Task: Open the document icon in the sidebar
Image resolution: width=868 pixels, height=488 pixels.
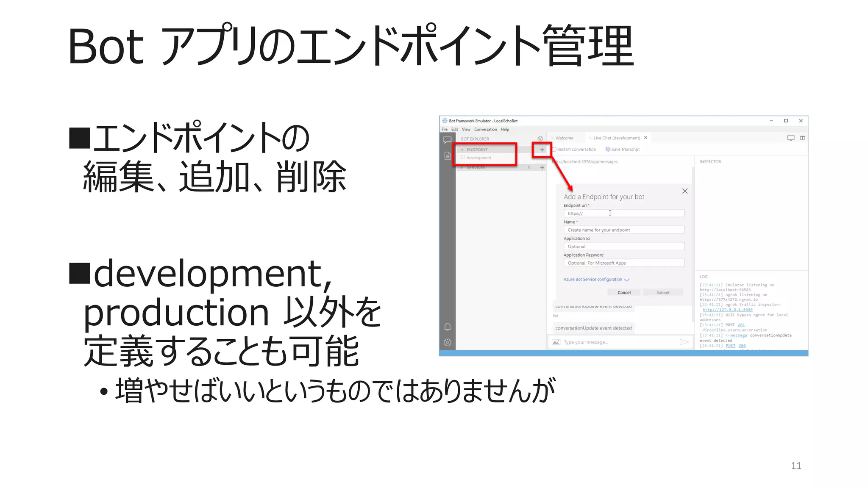Action: (x=447, y=155)
